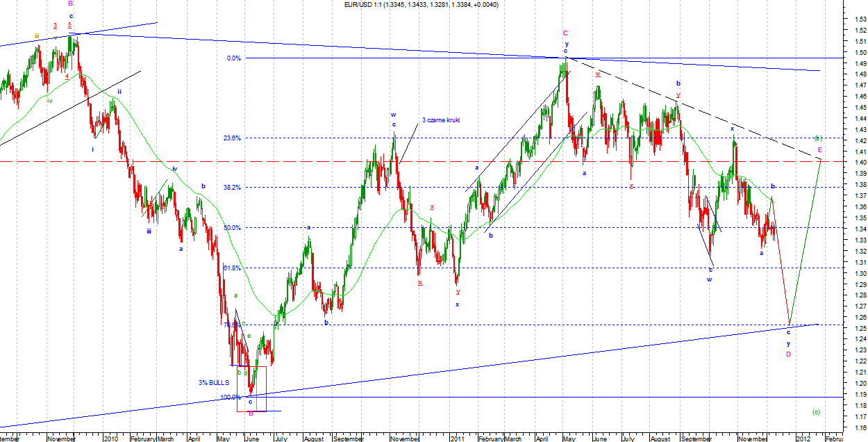
Task: Click the 23.6% Fibonacci retracement label
Action: click(232, 138)
